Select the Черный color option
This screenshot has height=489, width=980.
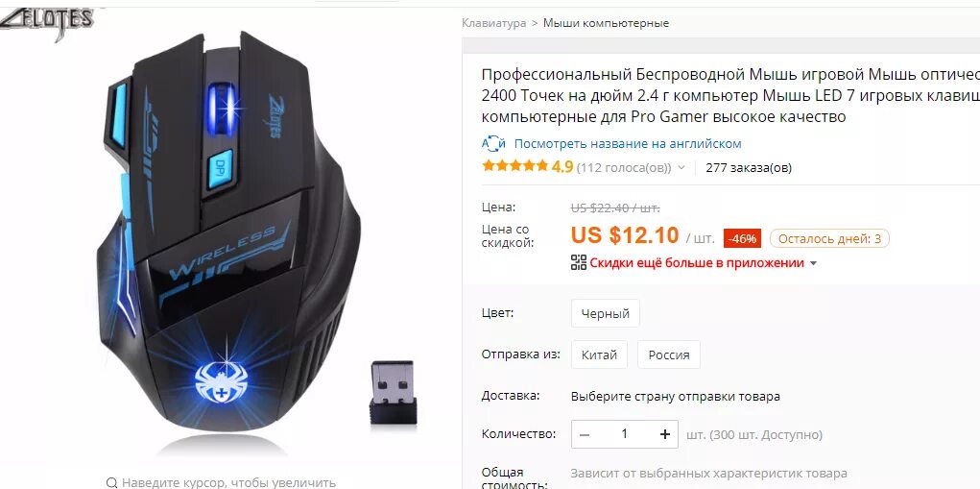605,313
